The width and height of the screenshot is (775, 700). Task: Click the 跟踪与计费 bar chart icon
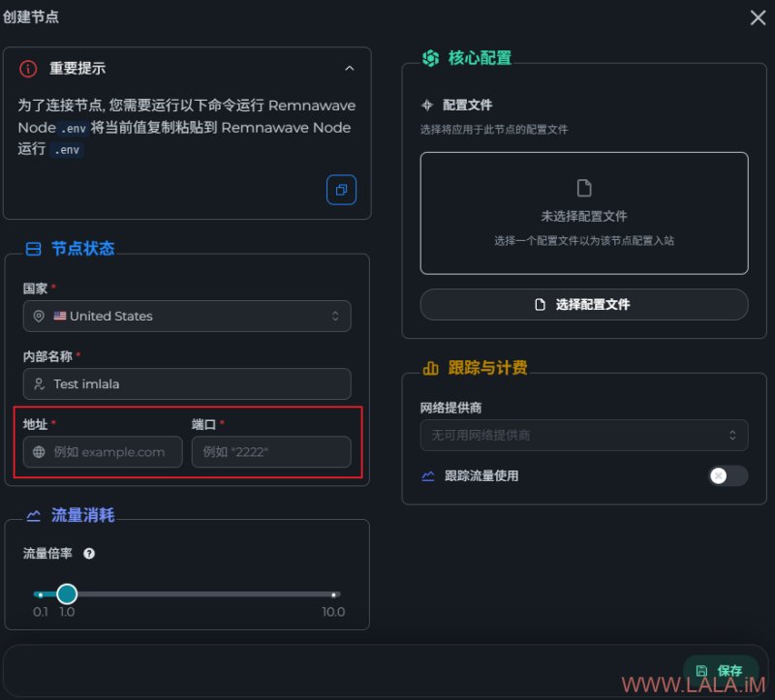click(x=430, y=368)
